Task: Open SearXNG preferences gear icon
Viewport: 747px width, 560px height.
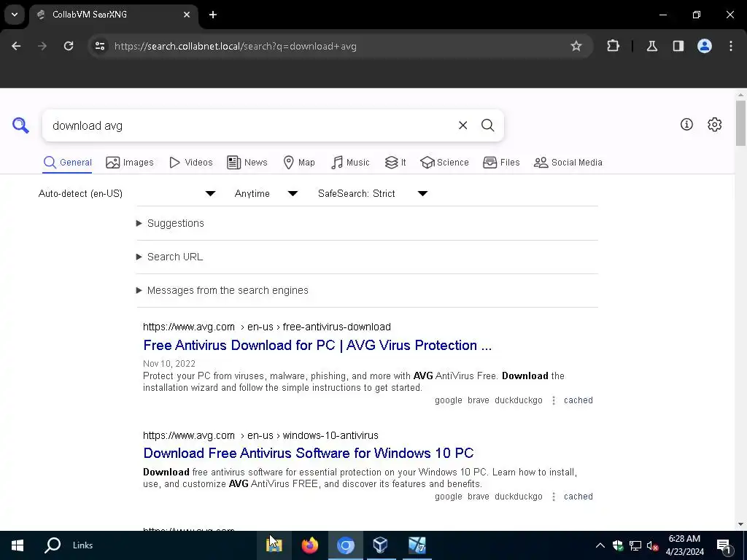Action: (x=715, y=124)
